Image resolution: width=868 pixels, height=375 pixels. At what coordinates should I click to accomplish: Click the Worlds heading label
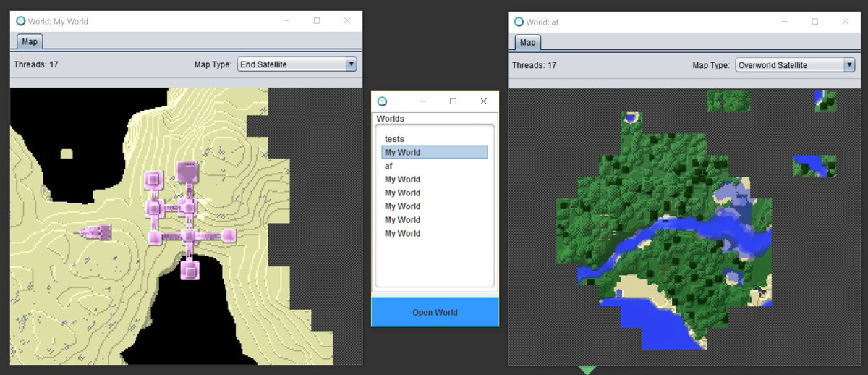391,119
